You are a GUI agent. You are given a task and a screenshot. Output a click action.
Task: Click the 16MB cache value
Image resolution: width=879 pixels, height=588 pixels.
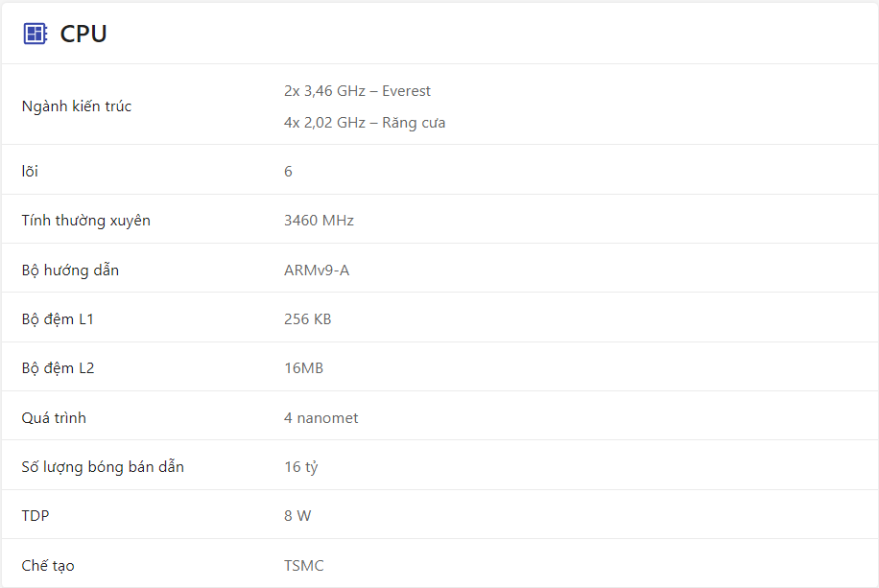click(303, 368)
